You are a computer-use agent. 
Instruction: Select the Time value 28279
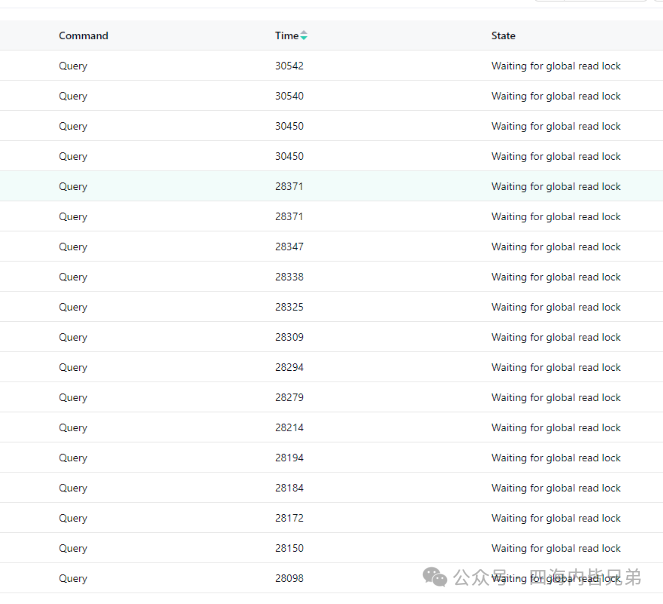pos(289,398)
